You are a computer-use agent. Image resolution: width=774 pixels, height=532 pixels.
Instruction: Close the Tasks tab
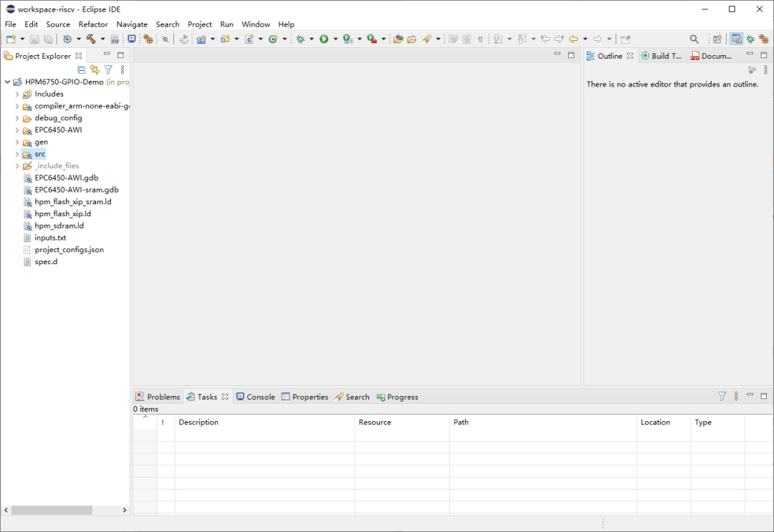click(225, 397)
